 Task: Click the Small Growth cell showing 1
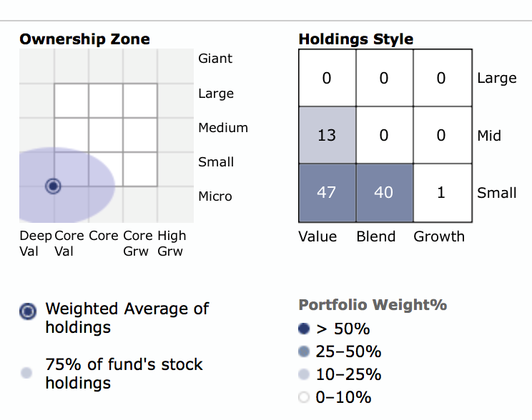(x=441, y=193)
